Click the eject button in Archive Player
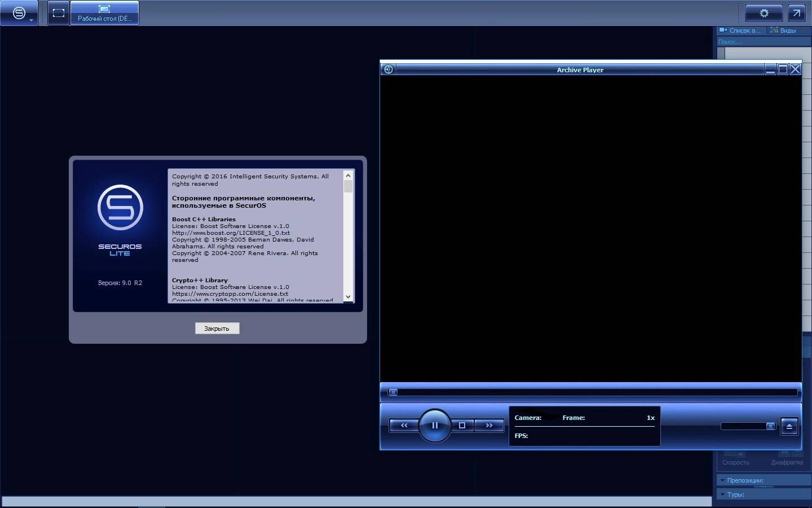 point(789,427)
